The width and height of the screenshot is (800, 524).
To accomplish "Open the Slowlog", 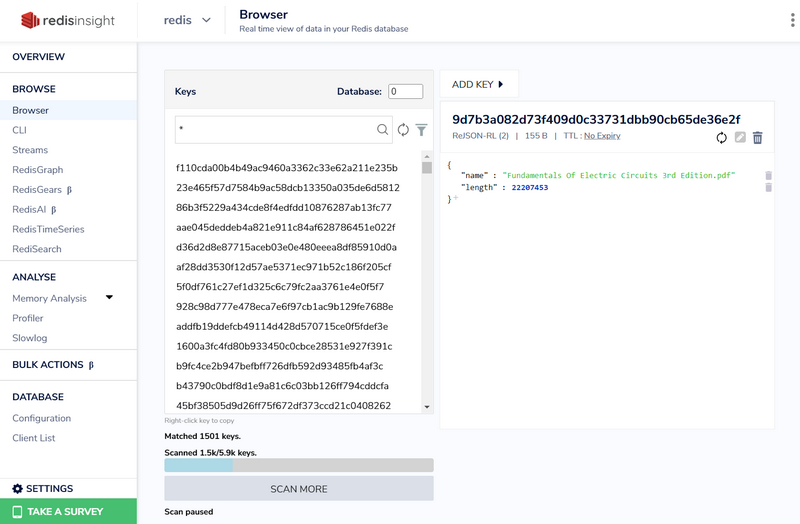I will pyautogui.click(x=30, y=338).
